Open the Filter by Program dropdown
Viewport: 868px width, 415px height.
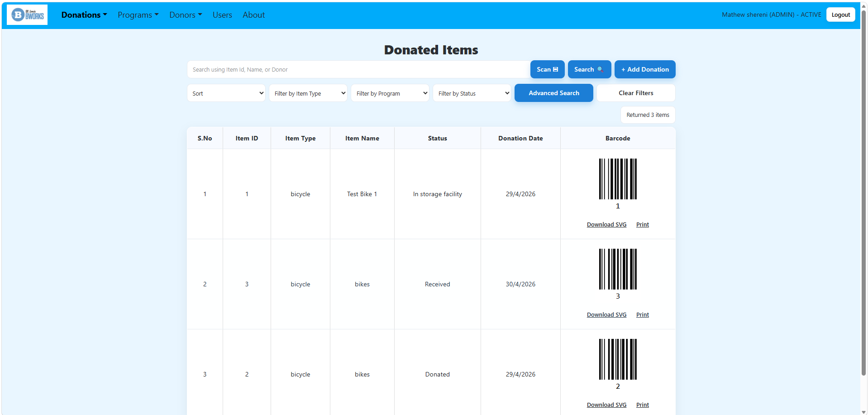click(x=390, y=93)
